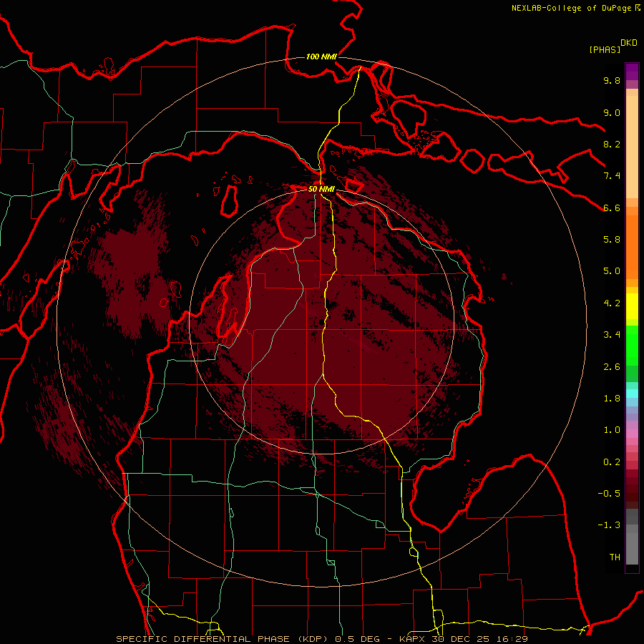Image resolution: width=644 pixels, height=644 pixels.
Task: Click the NEXLAB-College of DuPage label
Action: click(x=576, y=8)
